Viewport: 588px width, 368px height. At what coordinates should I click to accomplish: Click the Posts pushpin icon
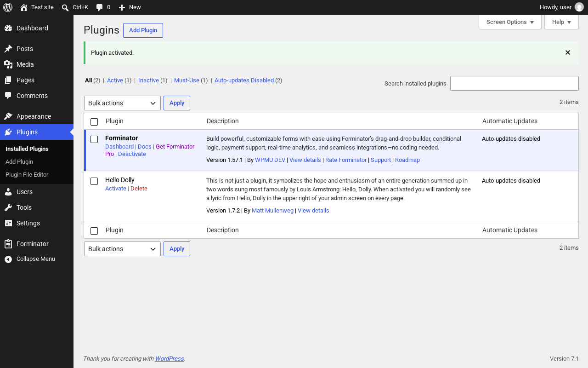pyautogui.click(x=8, y=49)
